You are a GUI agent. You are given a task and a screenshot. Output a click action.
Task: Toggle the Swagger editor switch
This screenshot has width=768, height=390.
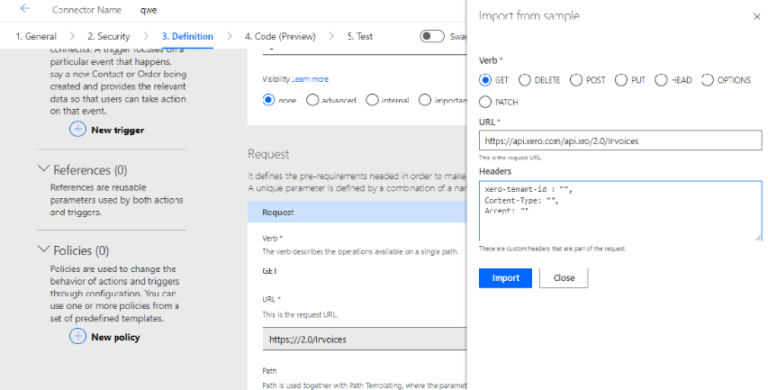coord(432,36)
